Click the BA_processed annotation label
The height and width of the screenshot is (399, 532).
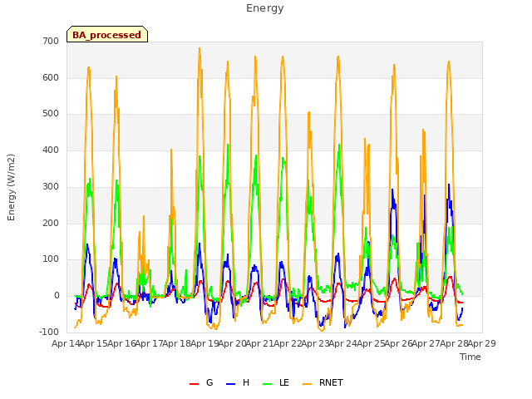coord(107,34)
